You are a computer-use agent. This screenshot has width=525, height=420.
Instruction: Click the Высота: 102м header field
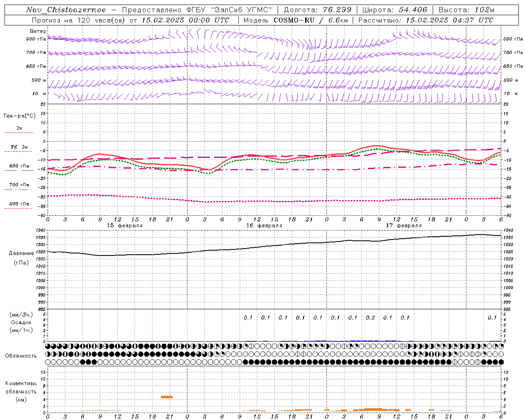(x=466, y=10)
